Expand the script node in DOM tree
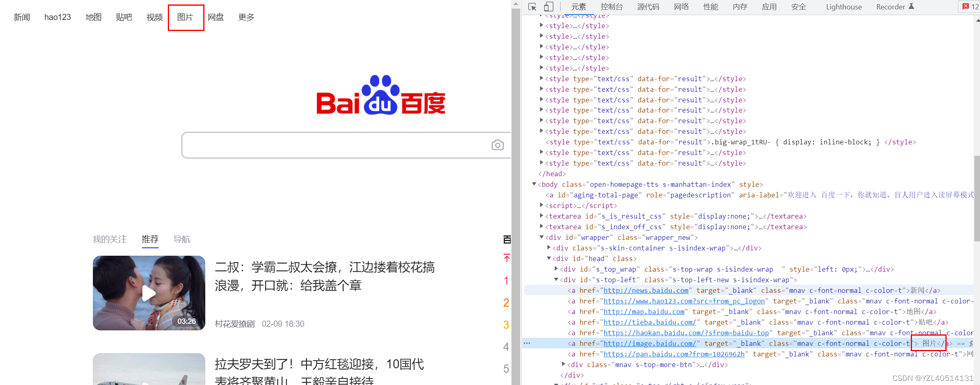This screenshot has width=980, height=385. click(x=541, y=205)
